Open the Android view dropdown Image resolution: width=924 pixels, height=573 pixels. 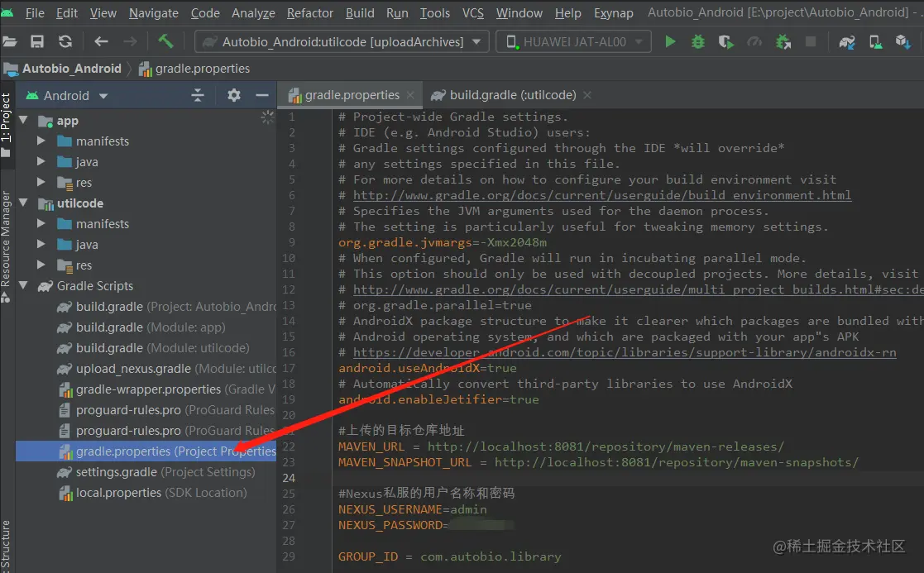[103, 96]
